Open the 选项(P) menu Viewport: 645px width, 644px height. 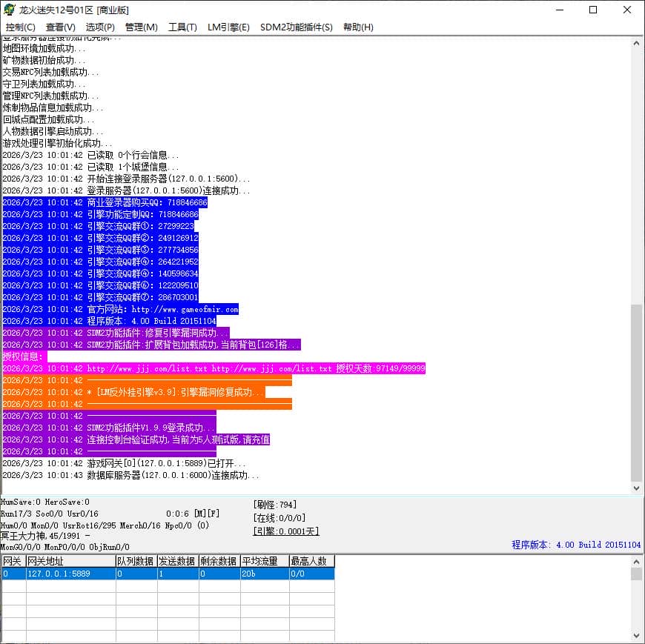(x=100, y=27)
